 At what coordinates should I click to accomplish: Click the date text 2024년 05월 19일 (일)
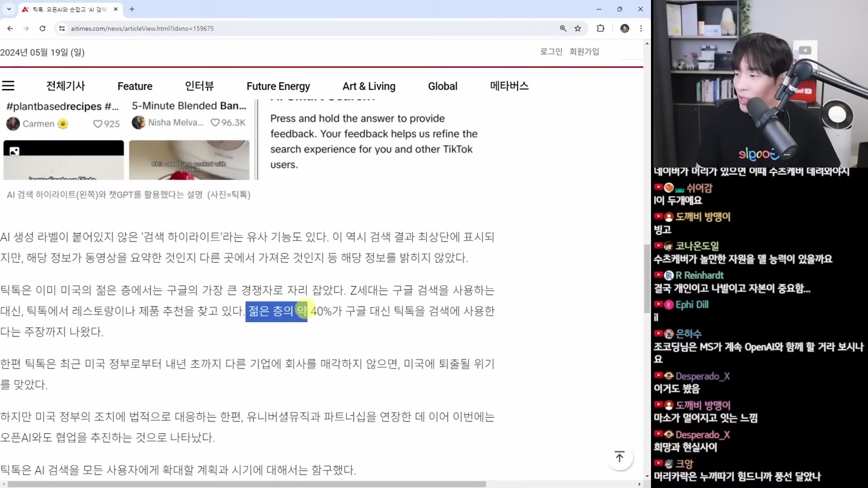43,52
